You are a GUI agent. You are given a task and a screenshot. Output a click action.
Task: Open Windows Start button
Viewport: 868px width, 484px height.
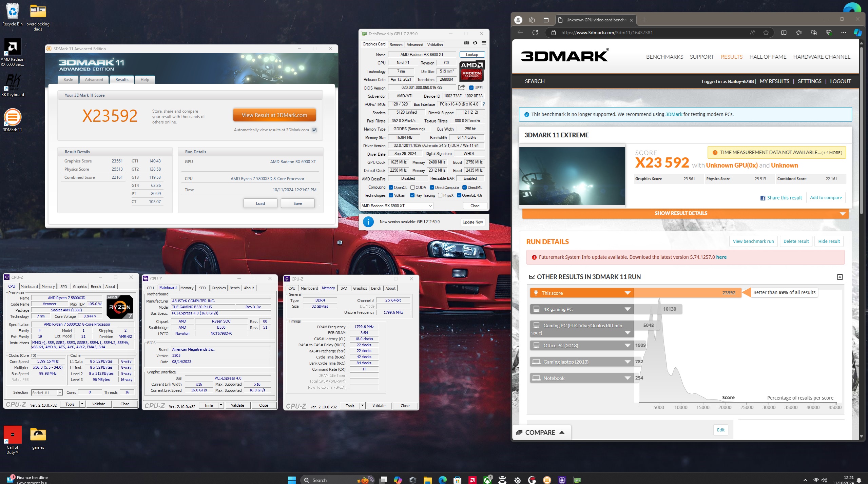point(292,480)
